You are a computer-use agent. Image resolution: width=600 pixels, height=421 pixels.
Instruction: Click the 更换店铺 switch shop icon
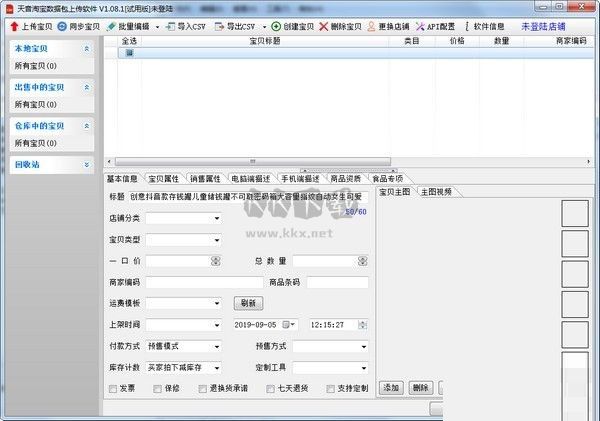371,25
